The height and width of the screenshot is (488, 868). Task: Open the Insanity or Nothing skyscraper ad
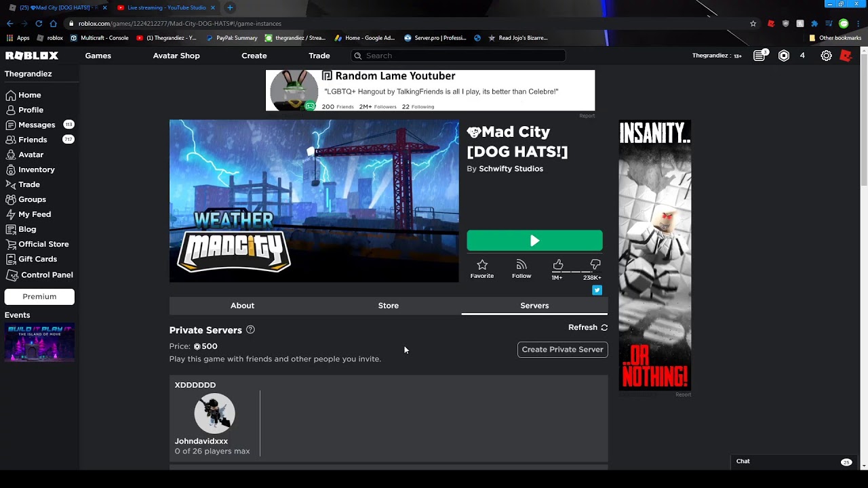[x=655, y=256]
